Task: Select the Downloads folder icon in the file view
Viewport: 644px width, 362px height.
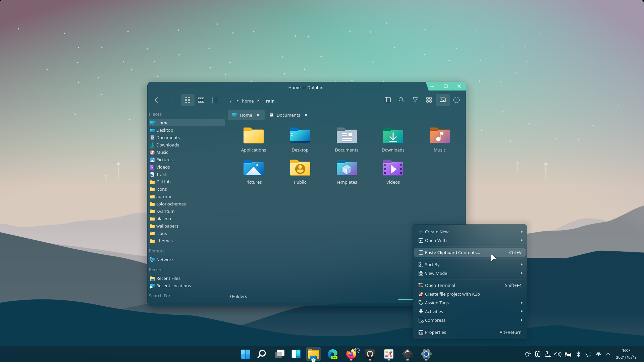Action: 393,136
